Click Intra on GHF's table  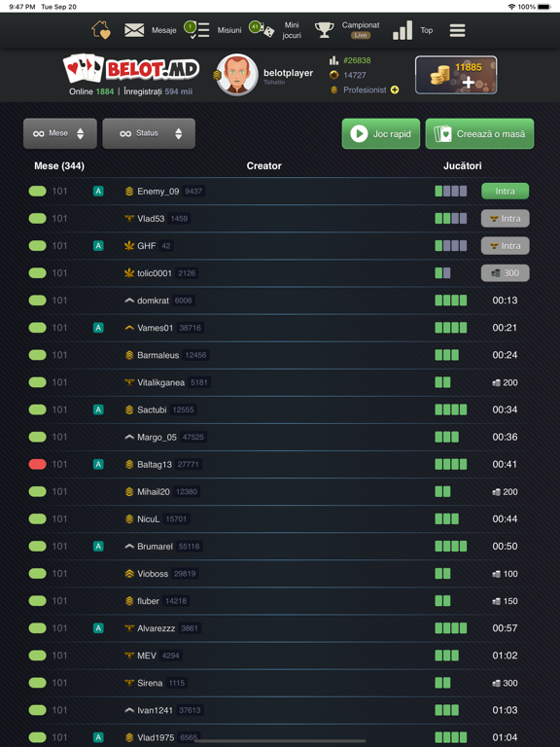(x=505, y=246)
